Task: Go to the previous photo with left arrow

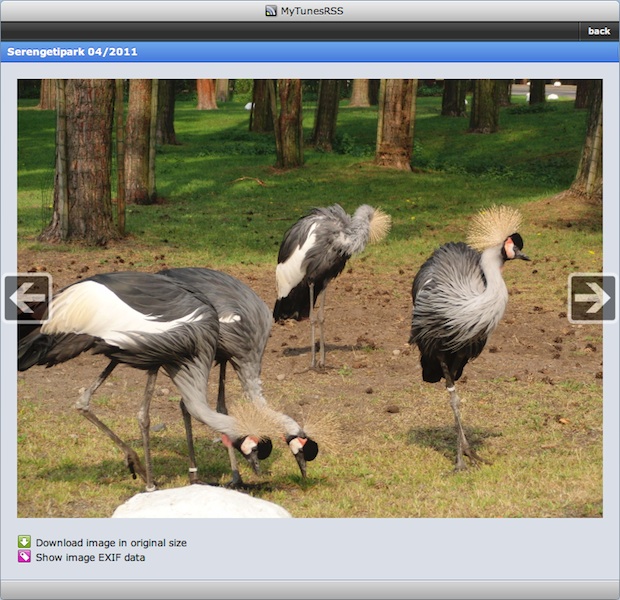Action: 27,297
